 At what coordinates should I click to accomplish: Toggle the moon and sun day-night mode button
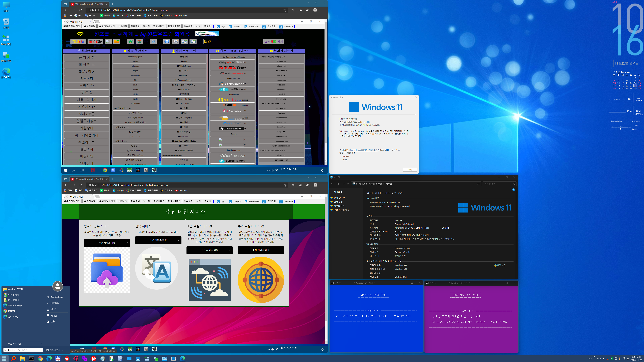click(x=207, y=41)
